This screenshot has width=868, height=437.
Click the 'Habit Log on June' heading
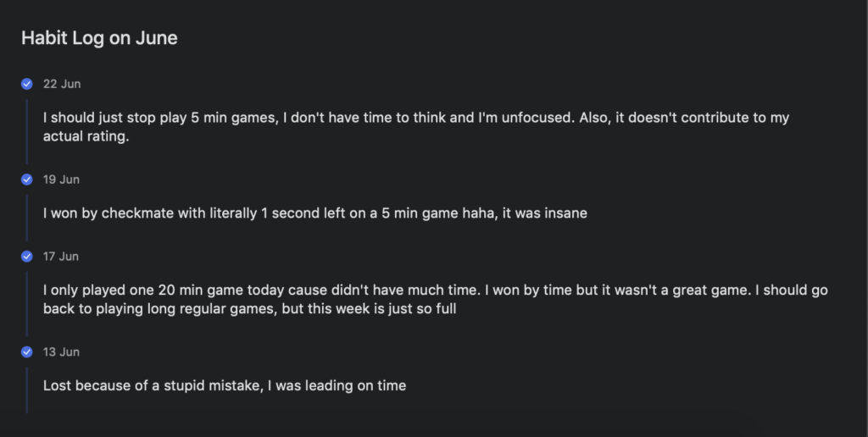pos(99,38)
